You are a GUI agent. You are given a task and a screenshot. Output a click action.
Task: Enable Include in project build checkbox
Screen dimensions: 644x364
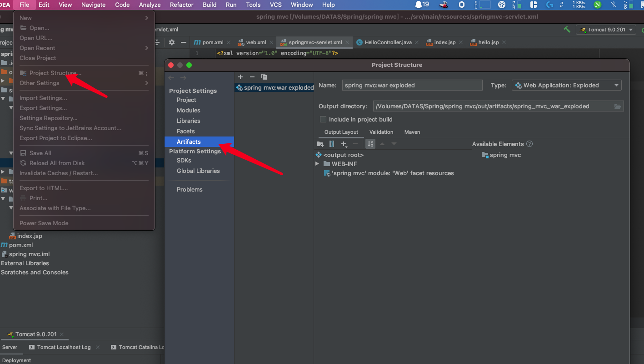point(323,119)
